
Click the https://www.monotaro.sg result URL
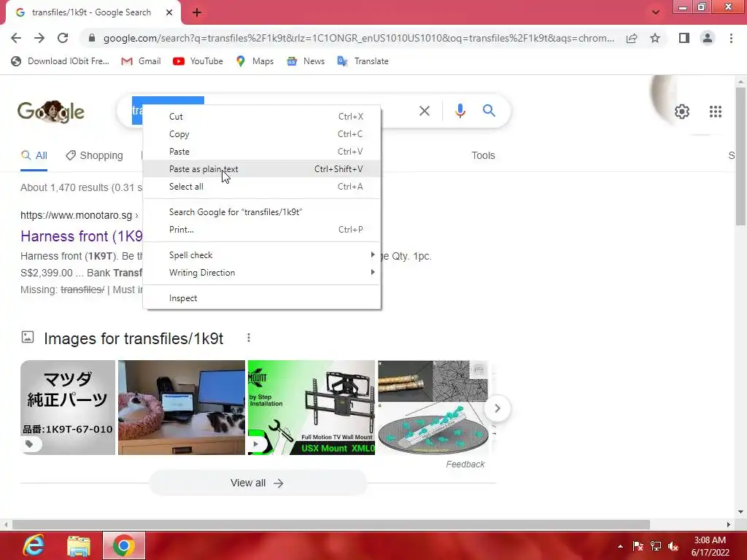point(76,215)
